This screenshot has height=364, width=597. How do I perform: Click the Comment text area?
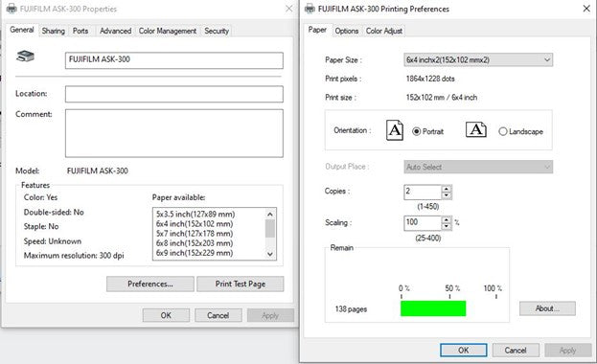point(174,133)
